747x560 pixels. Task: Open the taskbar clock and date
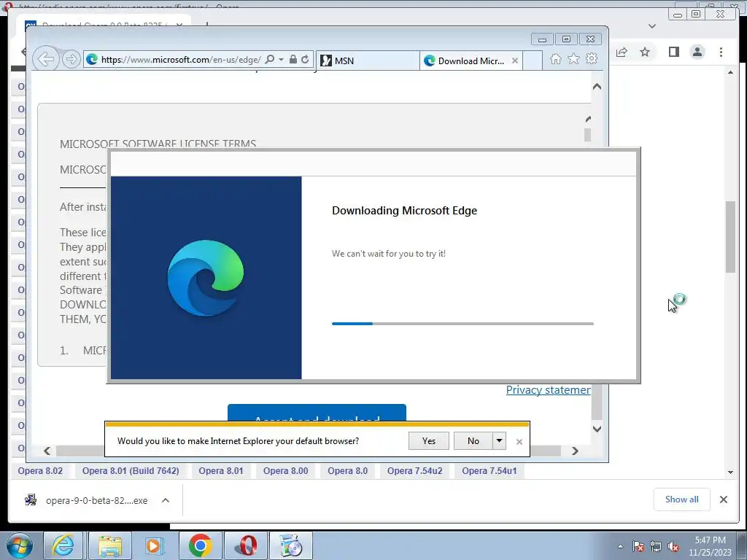pyautogui.click(x=710, y=546)
